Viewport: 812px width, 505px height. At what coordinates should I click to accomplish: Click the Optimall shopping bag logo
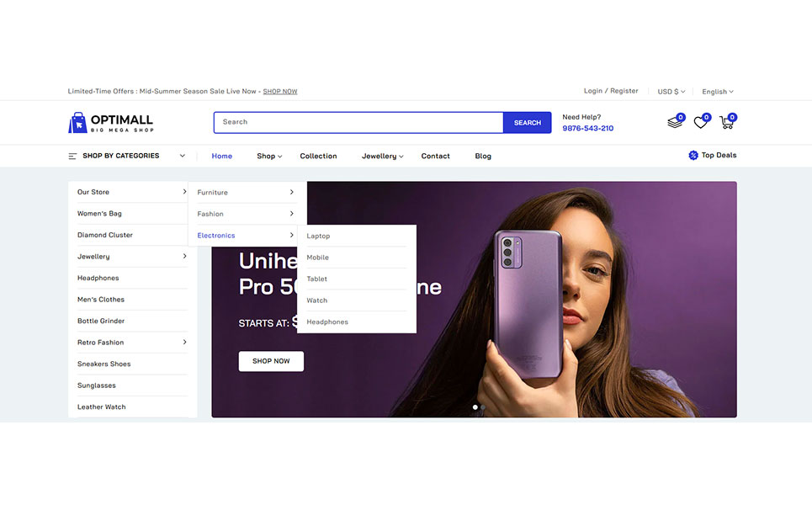(77, 123)
